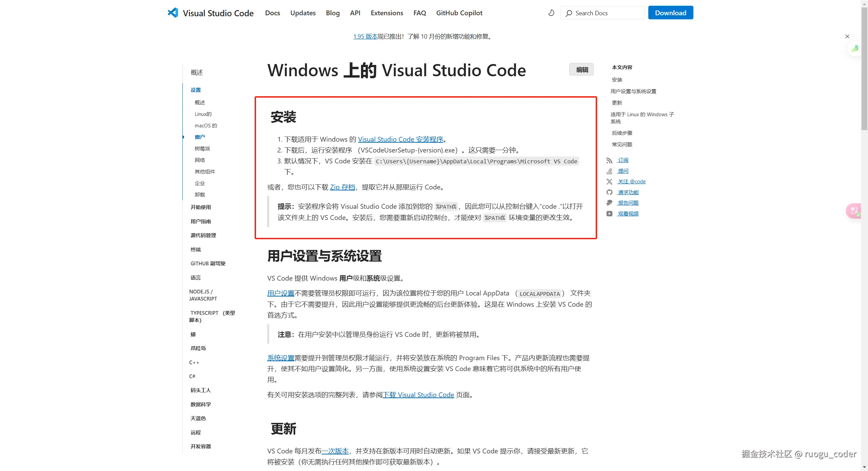Click the X (Twitter) follow icon
The width and height of the screenshot is (868, 471).
tap(609, 182)
